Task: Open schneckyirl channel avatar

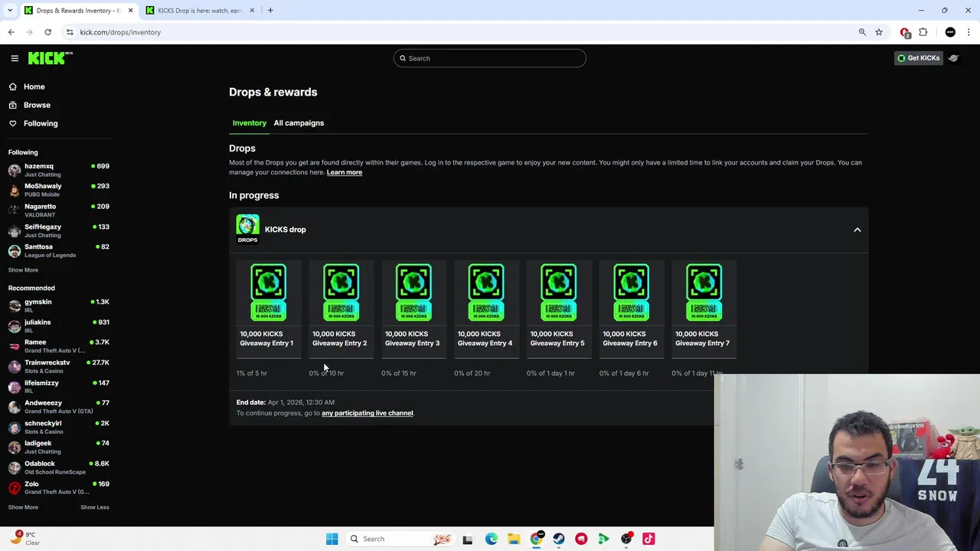Action: point(15,427)
